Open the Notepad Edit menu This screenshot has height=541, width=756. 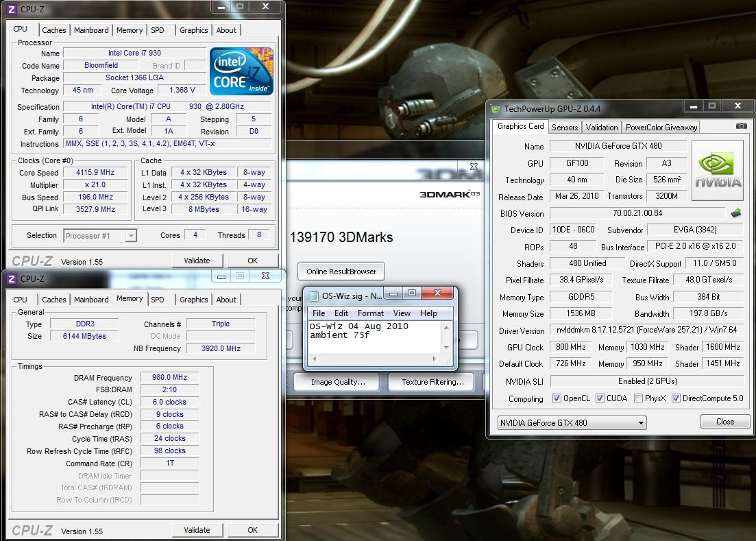pyautogui.click(x=341, y=313)
